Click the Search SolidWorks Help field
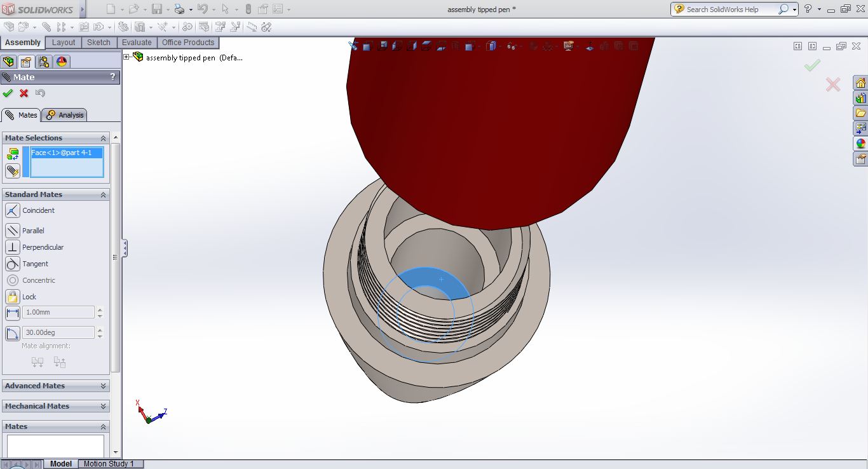Screen dimensions: 868x469 (728, 10)
